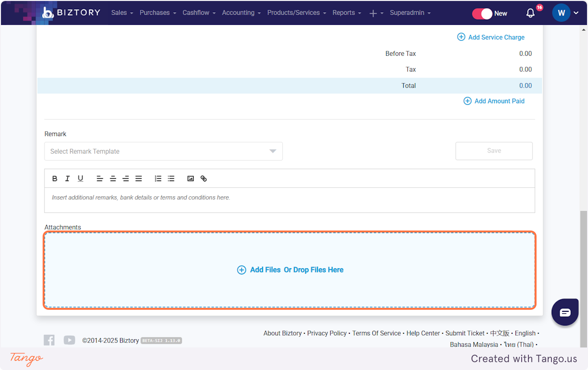Viewport: 588px width, 370px height.
Task: Switch language to ไทย (Thai)
Action: pos(518,345)
